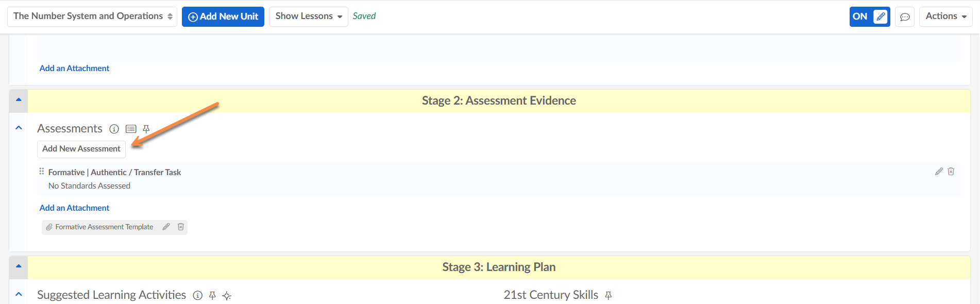Image resolution: width=980 pixels, height=304 pixels.
Task: Edit the Formative Assessment Template attachment
Action: coord(166,227)
